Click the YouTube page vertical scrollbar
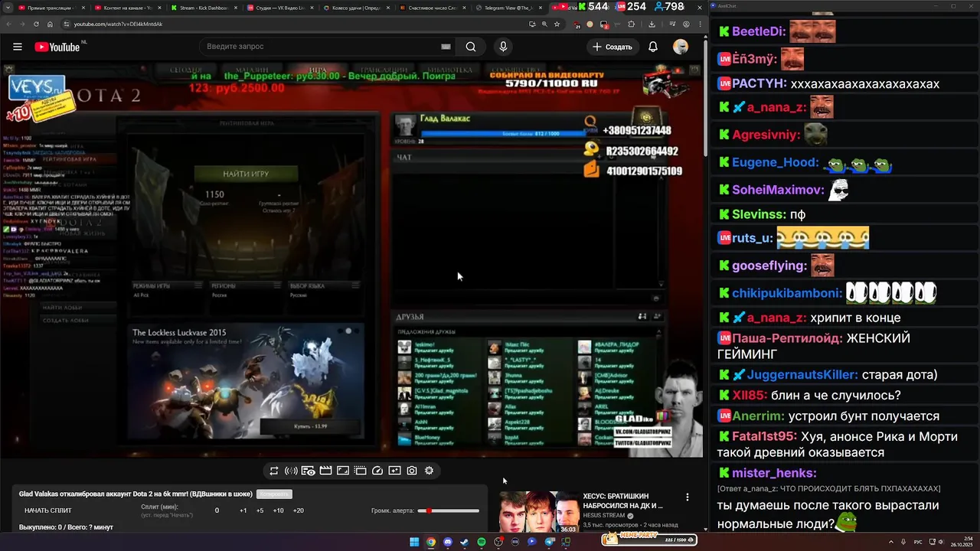Screen dimensions: 980x551 (705, 99)
